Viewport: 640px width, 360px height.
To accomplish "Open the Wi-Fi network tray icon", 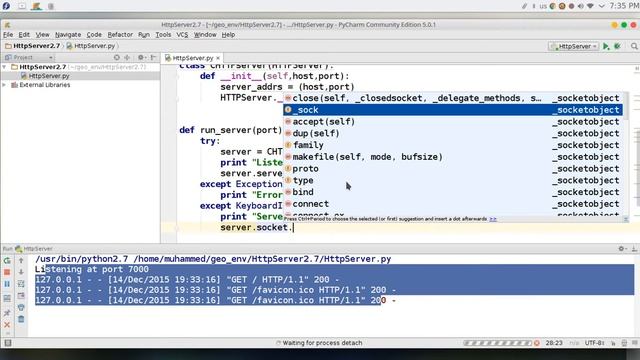I will [590, 6].
